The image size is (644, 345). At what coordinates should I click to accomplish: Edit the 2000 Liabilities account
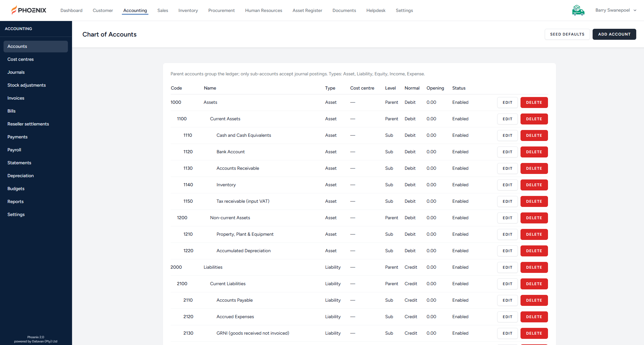coord(507,267)
